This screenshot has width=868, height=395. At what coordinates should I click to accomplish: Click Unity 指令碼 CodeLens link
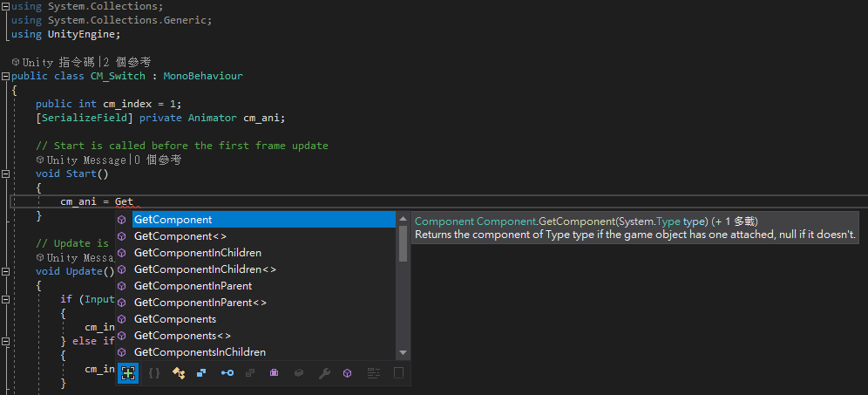point(59,62)
